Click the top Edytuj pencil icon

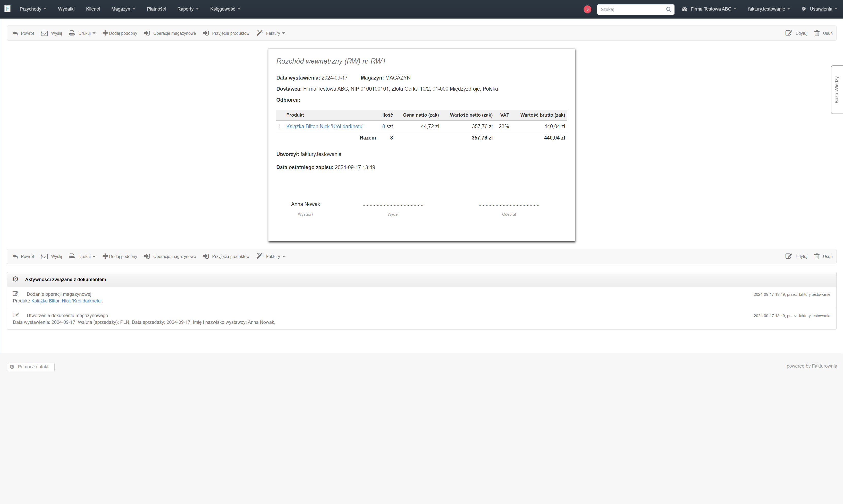pos(789,33)
